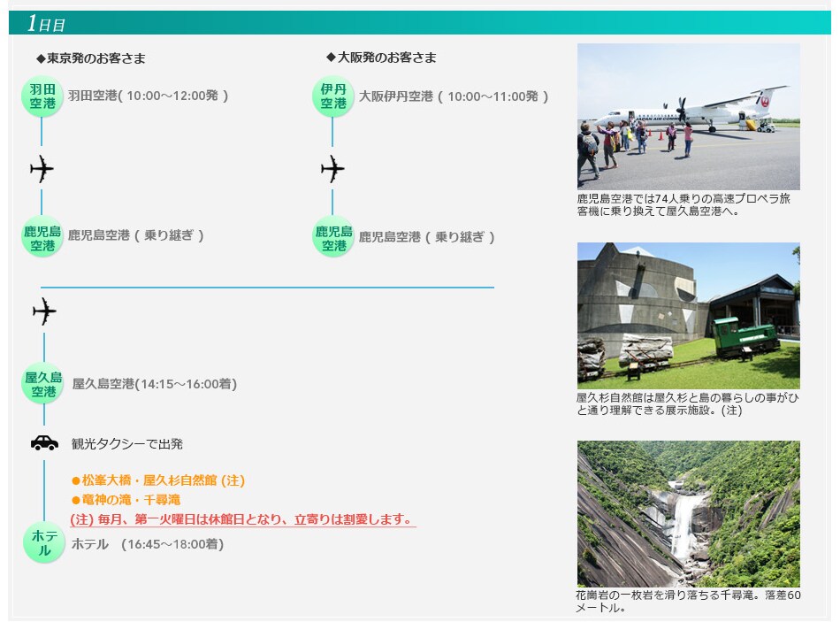Click 鹿児島空港 badge in the Tokyo departure column
This screenshot has height=622, width=840.
(x=42, y=237)
